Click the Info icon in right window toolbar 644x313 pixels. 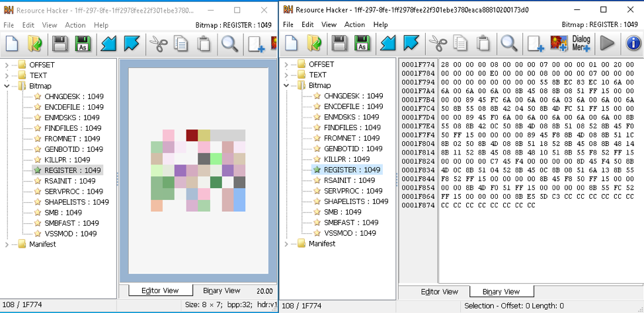coord(633,44)
